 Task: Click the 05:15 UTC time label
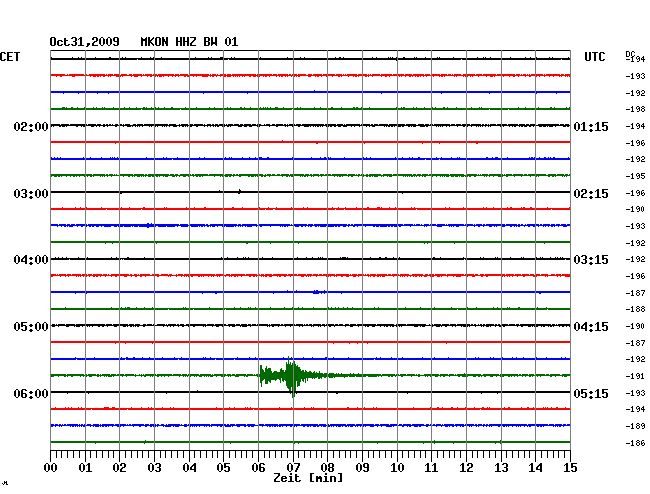pyautogui.click(x=591, y=393)
